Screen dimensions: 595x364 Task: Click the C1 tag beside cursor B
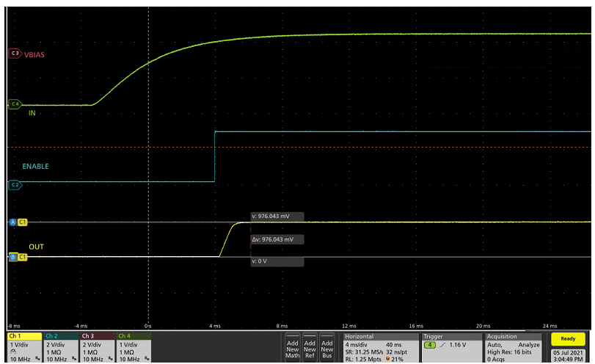(x=23, y=257)
